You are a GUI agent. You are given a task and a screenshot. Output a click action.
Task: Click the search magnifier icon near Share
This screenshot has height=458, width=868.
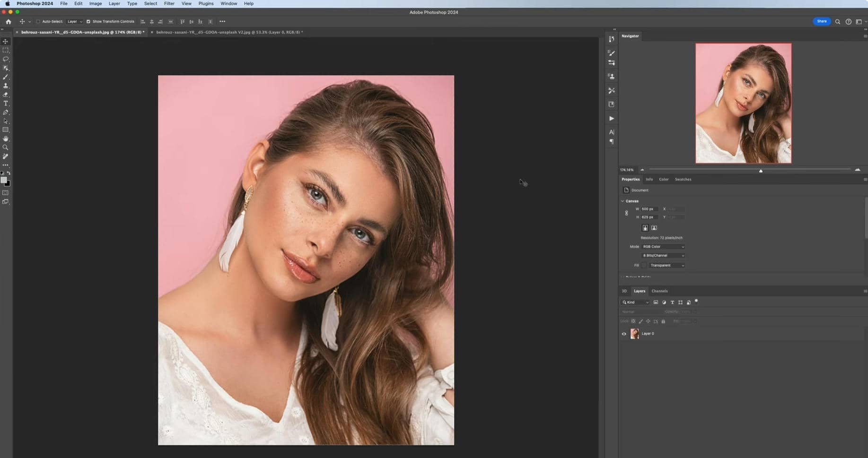tap(837, 22)
